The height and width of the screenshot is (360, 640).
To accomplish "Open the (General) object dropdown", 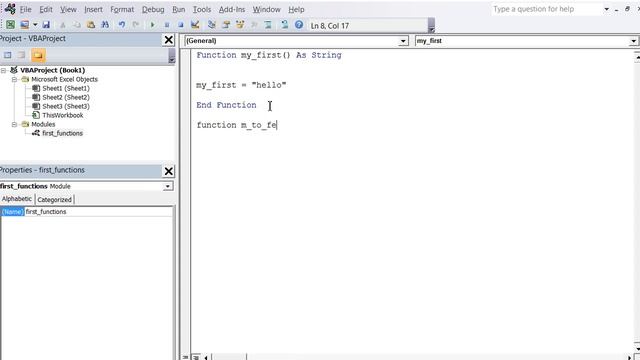I will click(403, 41).
